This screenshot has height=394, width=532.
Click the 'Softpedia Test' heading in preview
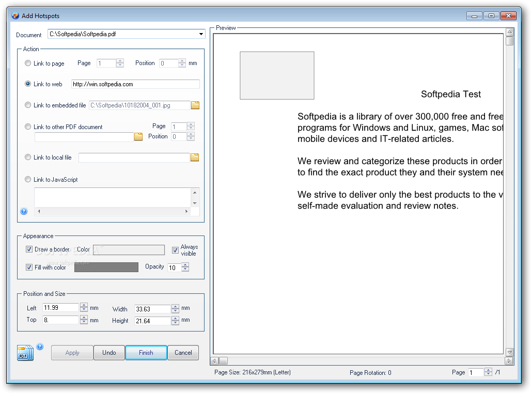[451, 94]
